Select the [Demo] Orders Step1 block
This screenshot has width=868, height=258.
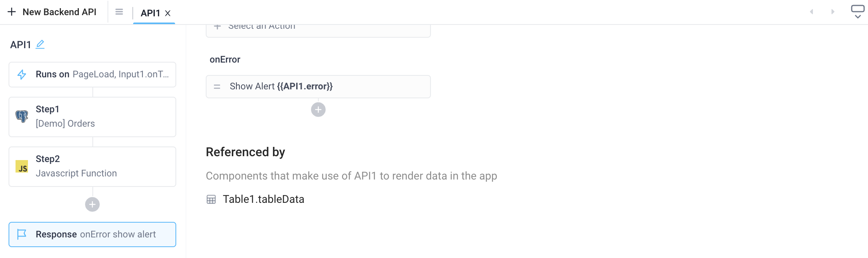tap(92, 117)
